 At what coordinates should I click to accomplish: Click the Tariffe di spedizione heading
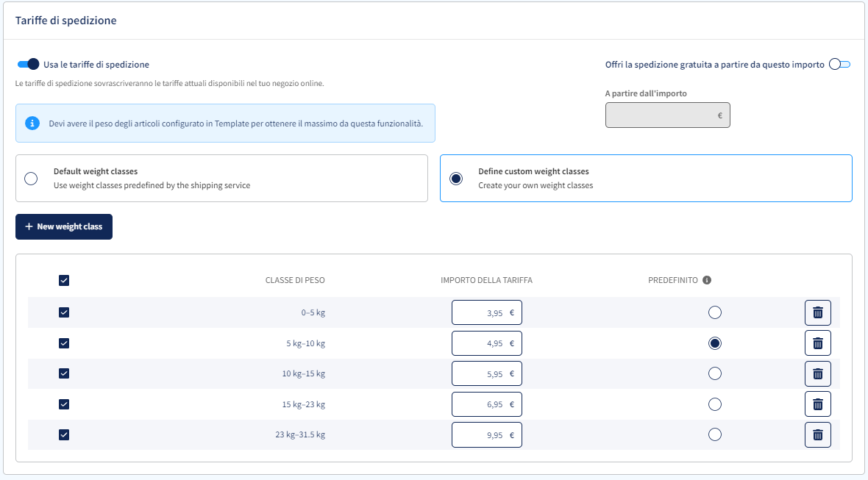click(66, 21)
